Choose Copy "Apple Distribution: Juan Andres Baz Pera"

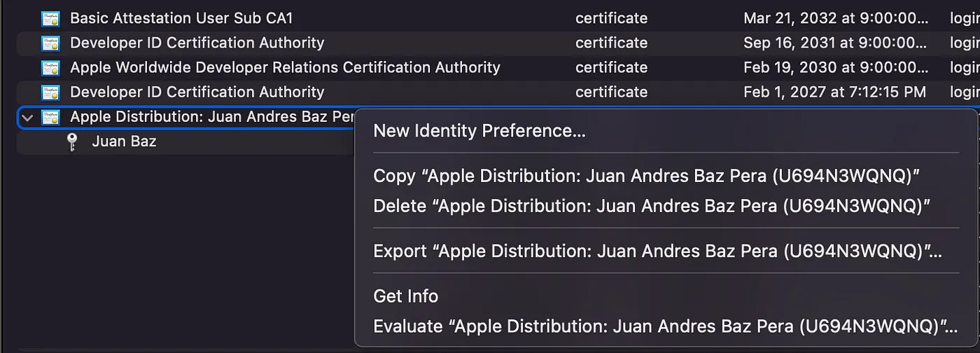[x=646, y=176]
